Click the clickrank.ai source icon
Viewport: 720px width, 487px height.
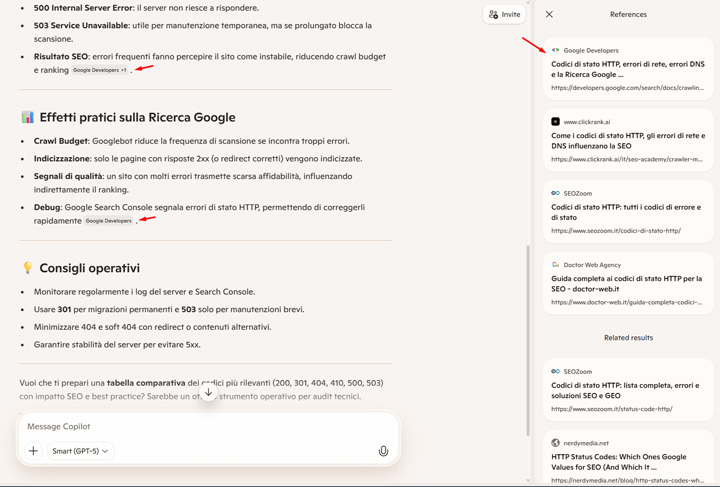(x=555, y=122)
